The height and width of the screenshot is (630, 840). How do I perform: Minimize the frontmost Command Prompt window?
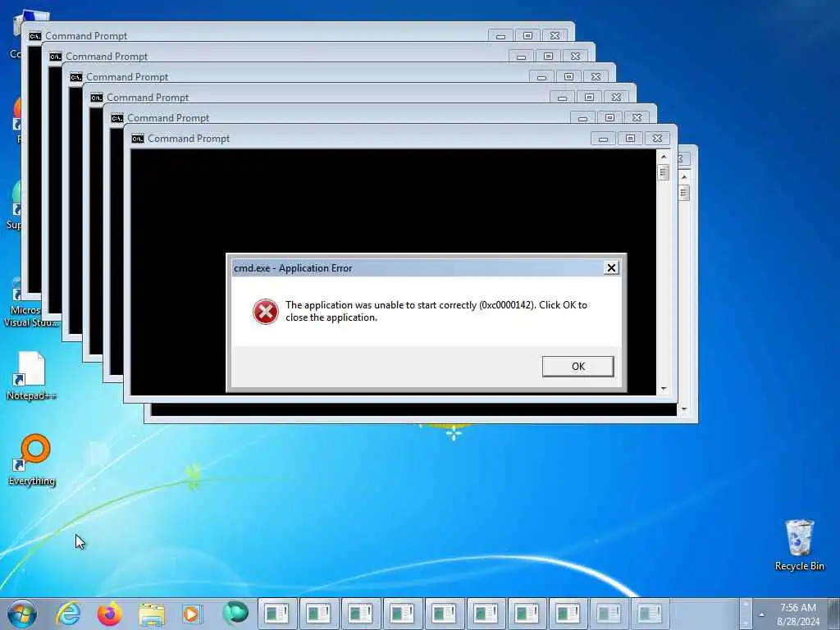coord(603,139)
